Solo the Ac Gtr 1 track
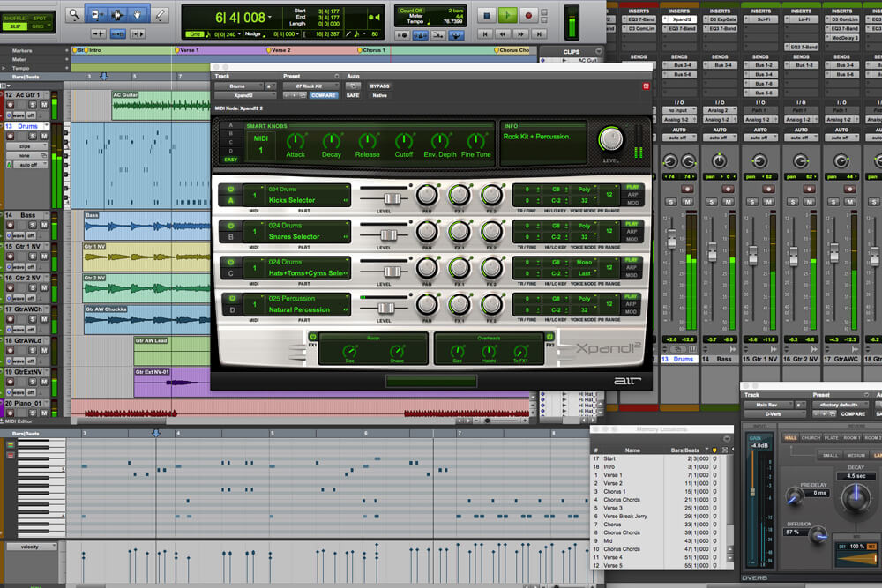 [34, 105]
